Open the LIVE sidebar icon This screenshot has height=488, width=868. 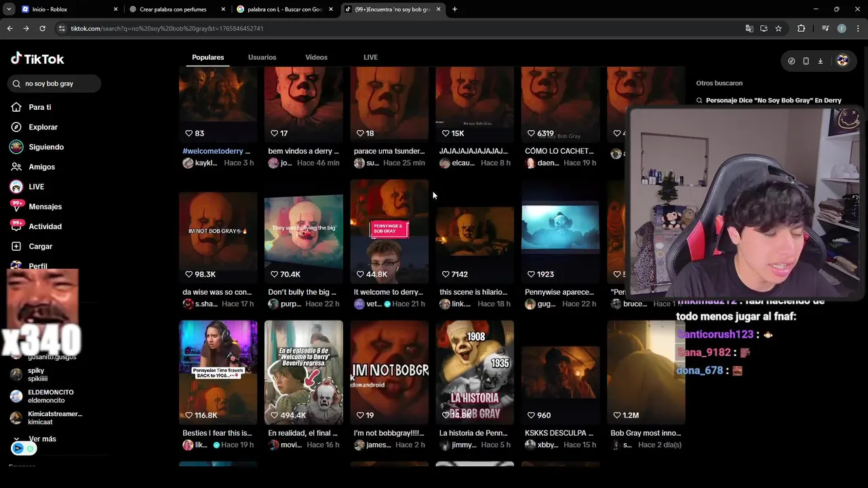point(16,186)
